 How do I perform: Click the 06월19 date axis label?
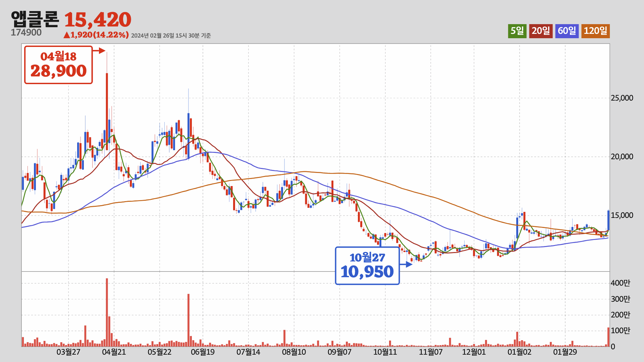203,352
